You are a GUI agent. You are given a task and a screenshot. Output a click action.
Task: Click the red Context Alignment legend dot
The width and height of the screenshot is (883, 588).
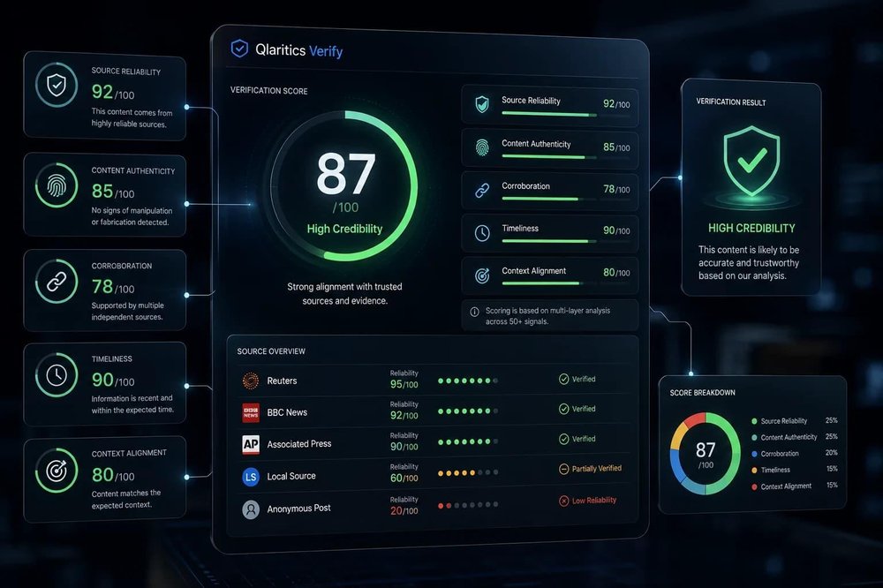754,486
